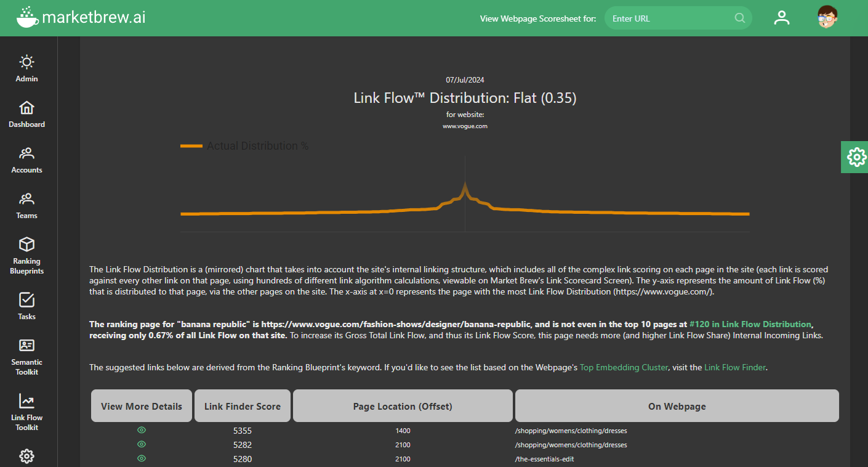Screen dimensions: 868x467
Task: View details eye icon for score 5355
Action: 142,430
